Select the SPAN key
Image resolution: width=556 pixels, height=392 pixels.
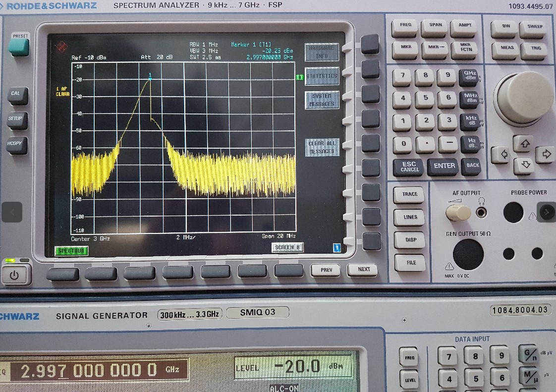pyautogui.click(x=435, y=28)
